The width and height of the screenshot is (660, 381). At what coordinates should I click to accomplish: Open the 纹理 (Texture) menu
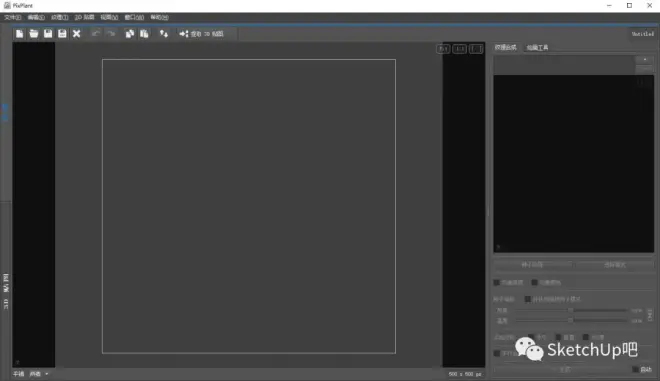(x=60, y=17)
